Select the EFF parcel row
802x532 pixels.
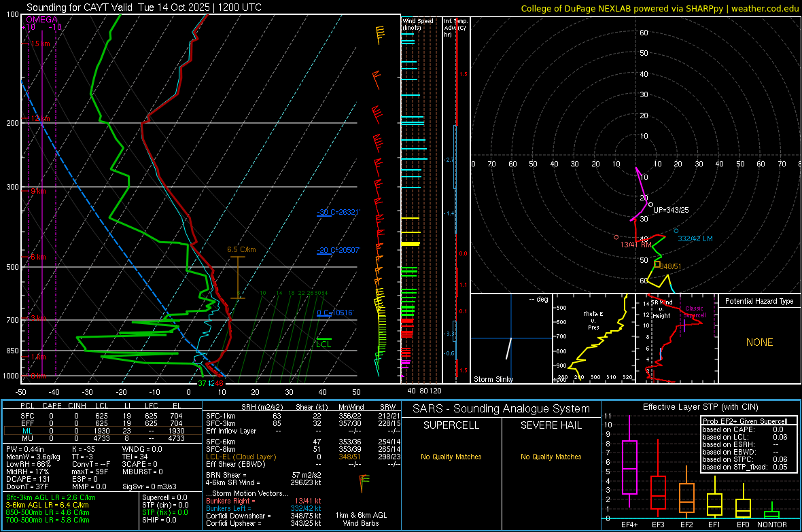103,423
